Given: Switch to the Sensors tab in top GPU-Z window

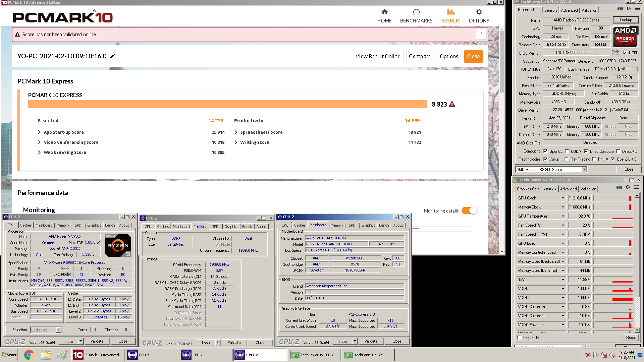Looking at the screenshot, I should 551,10.
